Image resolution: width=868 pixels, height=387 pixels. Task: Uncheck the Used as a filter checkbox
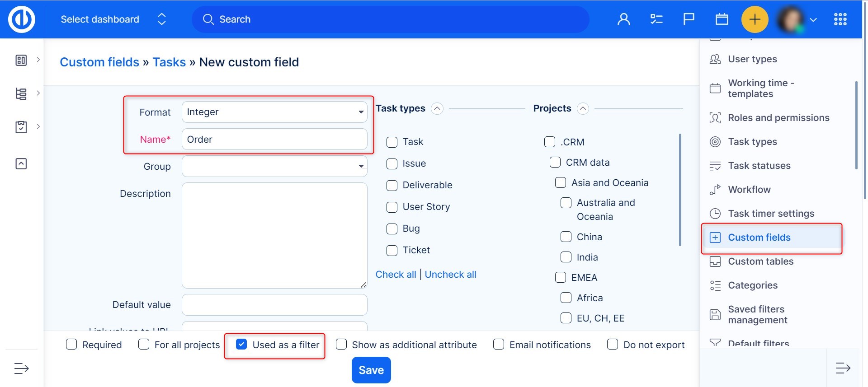point(242,345)
